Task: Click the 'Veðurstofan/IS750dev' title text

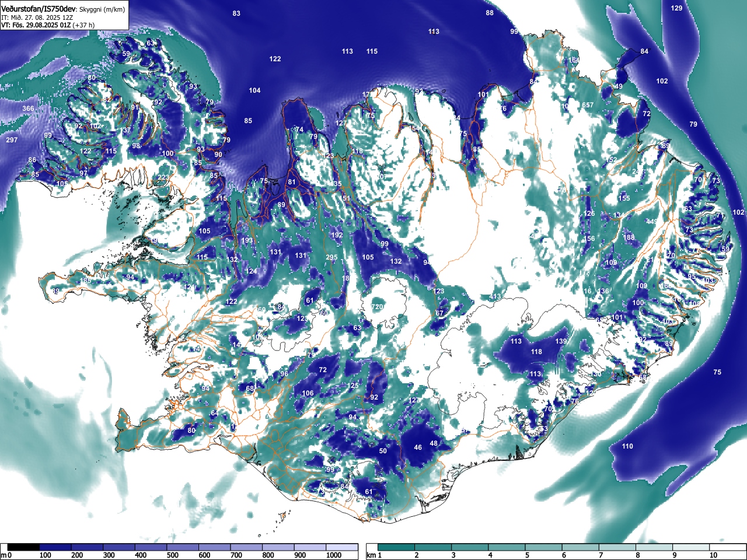Action: tap(39, 9)
